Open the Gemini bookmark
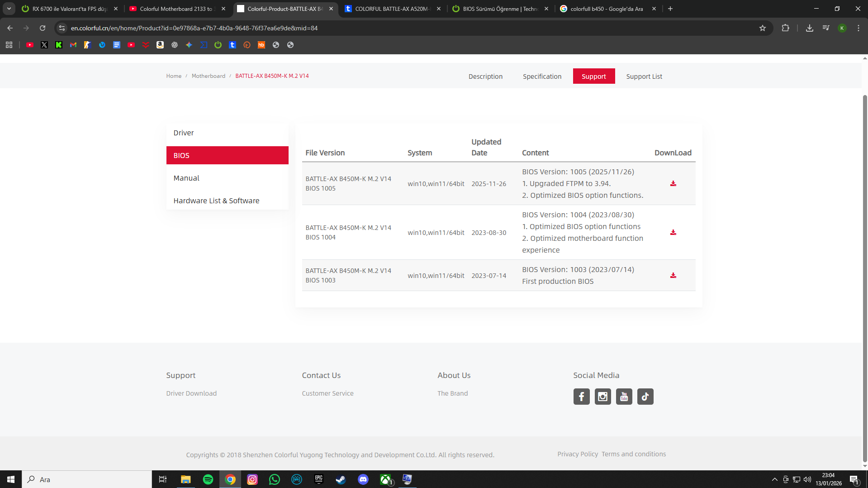Screen dimensions: 868x488 [x=189, y=45]
